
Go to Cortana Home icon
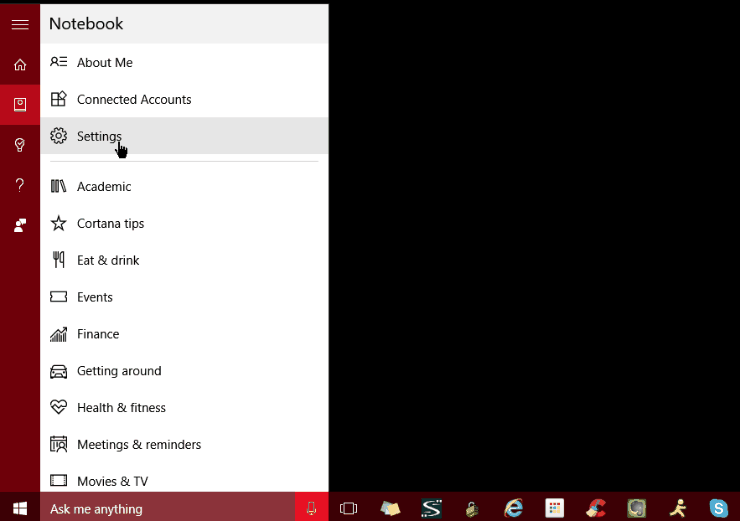point(20,64)
